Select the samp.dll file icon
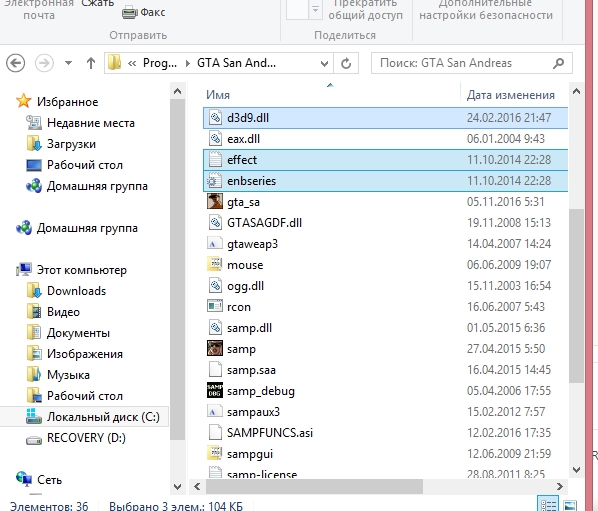The width and height of the screenshot is (598, 511). 215,328
